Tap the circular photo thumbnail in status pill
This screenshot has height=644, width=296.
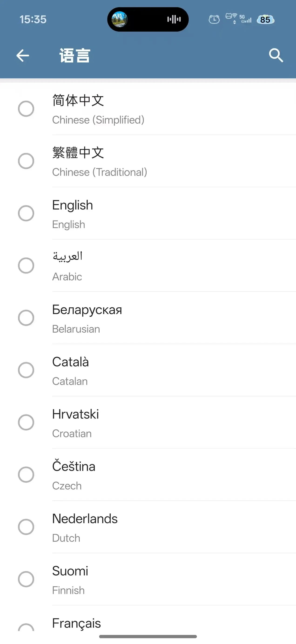coord(119,19)
